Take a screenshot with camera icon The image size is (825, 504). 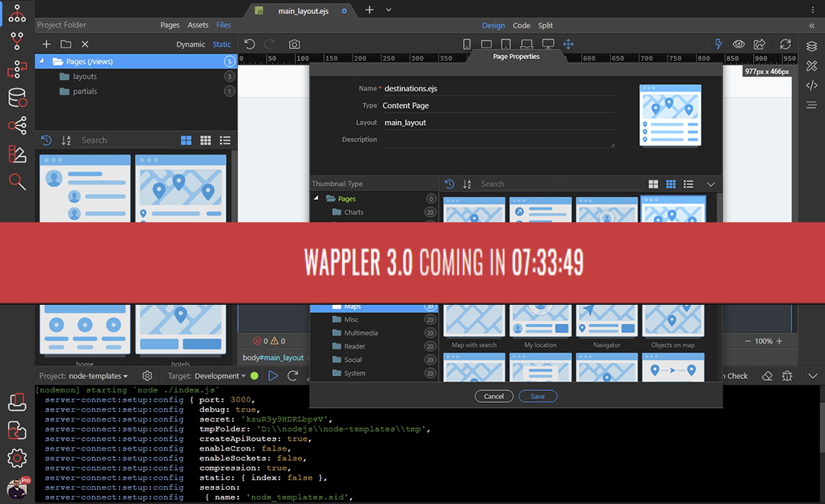pos(294,44)
